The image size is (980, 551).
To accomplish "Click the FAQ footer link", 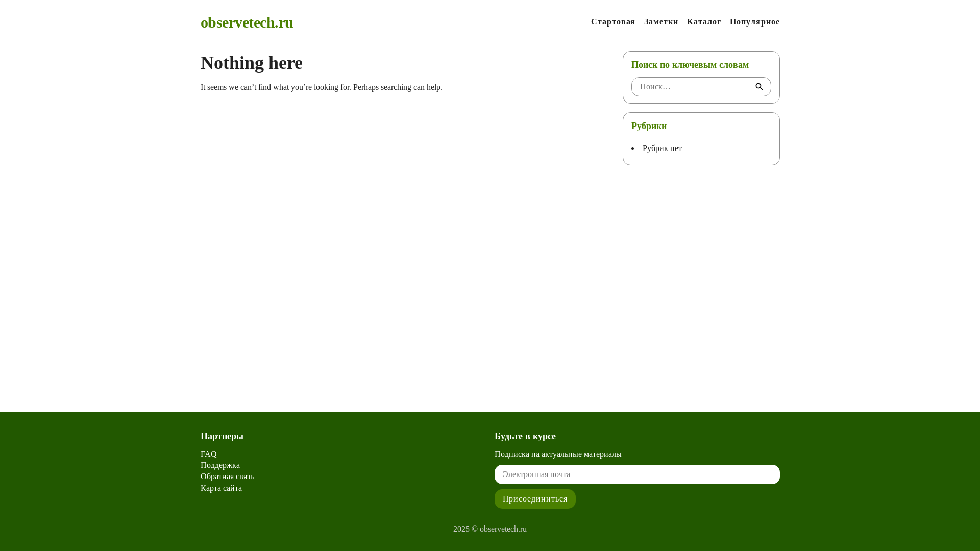I will click(x=209, y=454).
